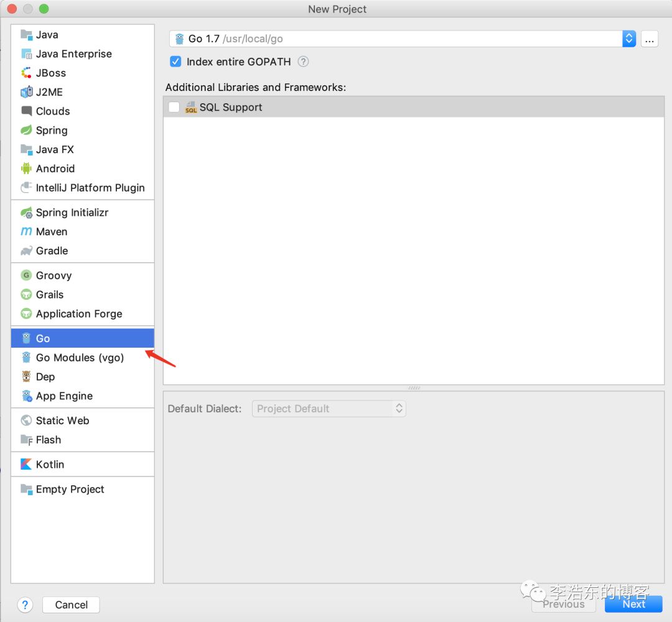Select the Groovy label
Screen dimensions: 672x622
[54, 276]
